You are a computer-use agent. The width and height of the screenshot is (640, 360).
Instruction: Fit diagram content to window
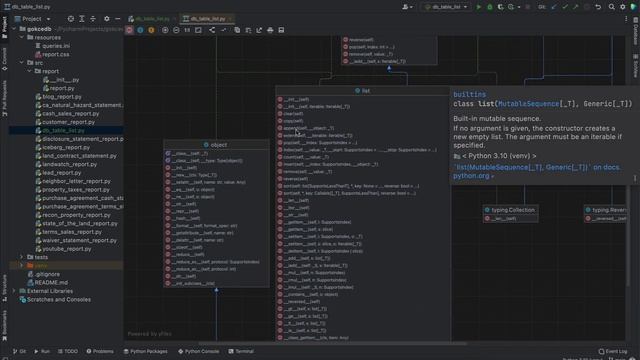tap(198, 30)
